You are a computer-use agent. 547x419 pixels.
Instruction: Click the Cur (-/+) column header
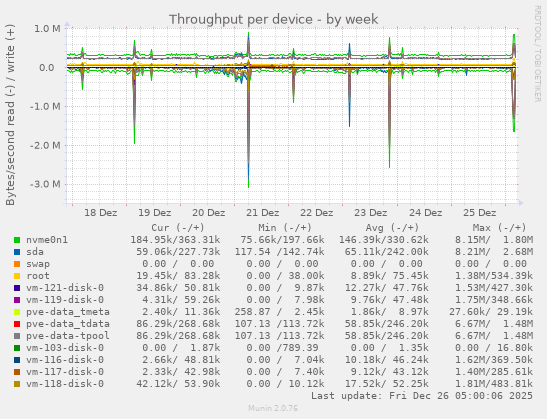pos(178,228)
